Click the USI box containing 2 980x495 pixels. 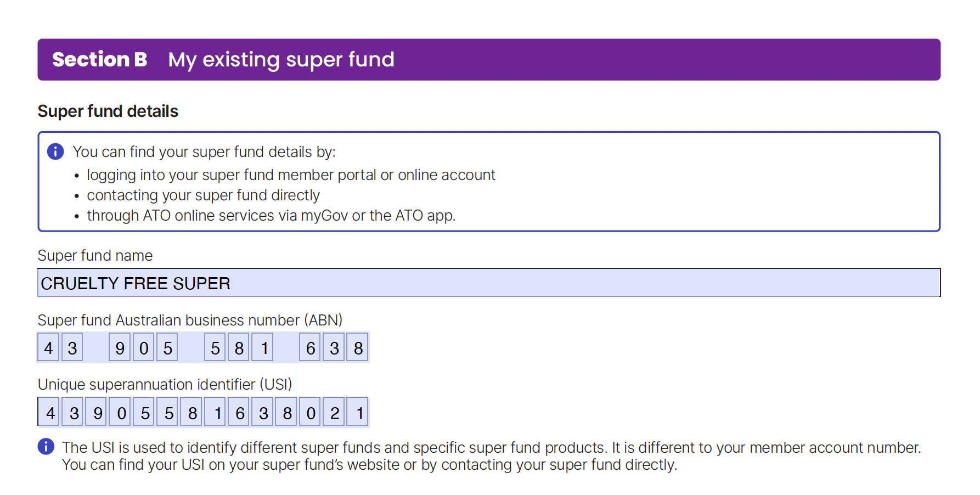coord(334,413)
